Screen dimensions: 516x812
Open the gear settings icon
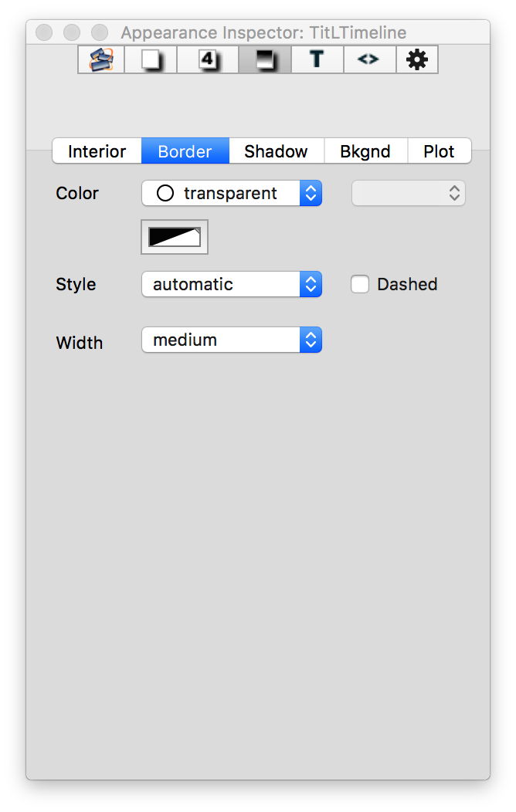[416, 59]
